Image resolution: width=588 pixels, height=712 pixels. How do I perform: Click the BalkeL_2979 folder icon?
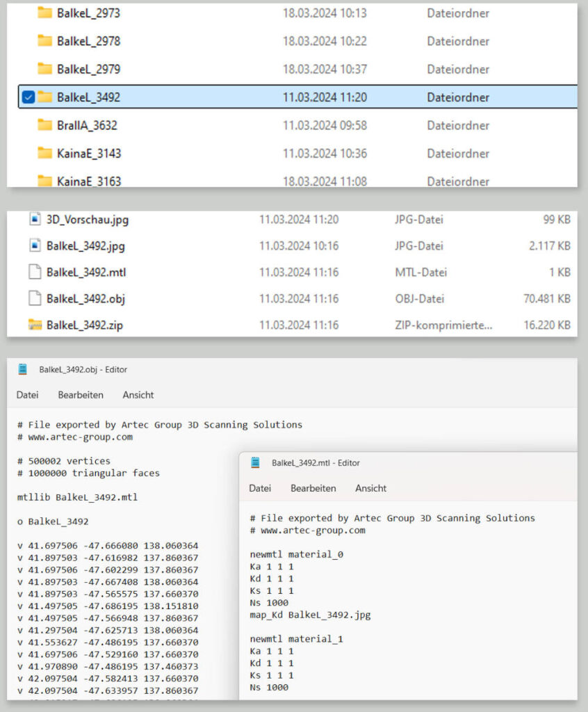[44, 69]
